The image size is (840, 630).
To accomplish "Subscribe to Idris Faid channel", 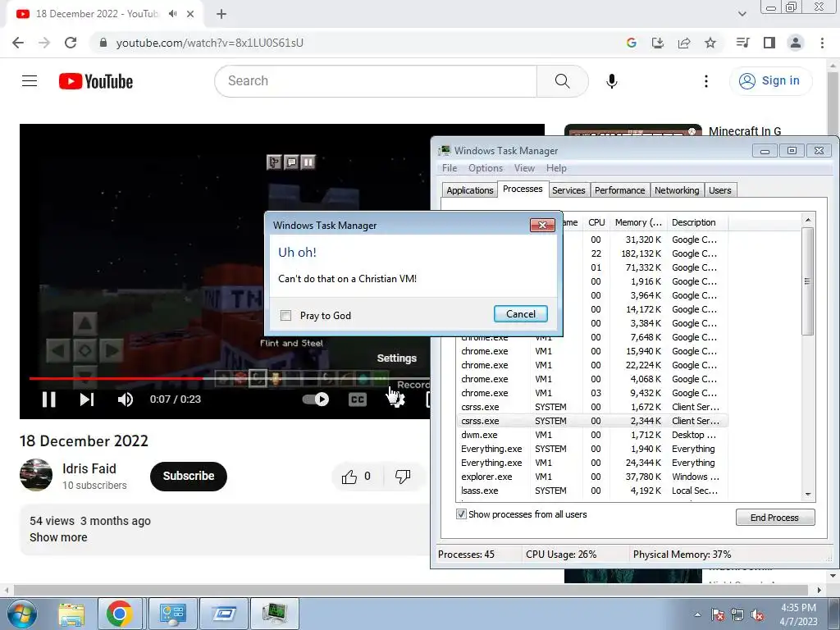I will coord(189,476).
